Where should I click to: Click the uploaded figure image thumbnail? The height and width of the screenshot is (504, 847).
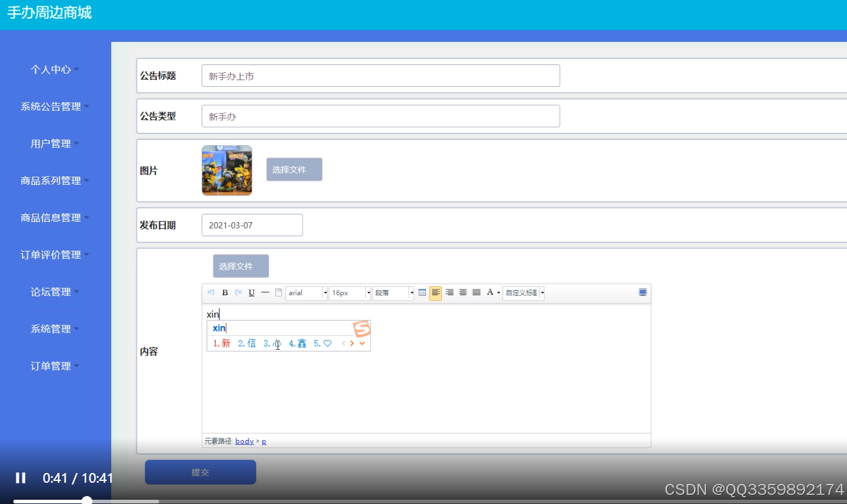point(227,170)
